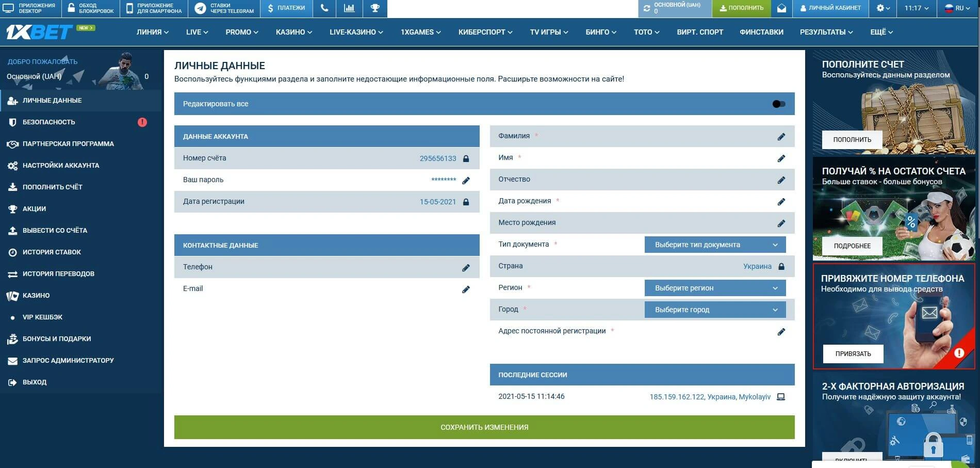Open the Выберите город dropdown
Screen dimensions: 980x468
point(715,310)
